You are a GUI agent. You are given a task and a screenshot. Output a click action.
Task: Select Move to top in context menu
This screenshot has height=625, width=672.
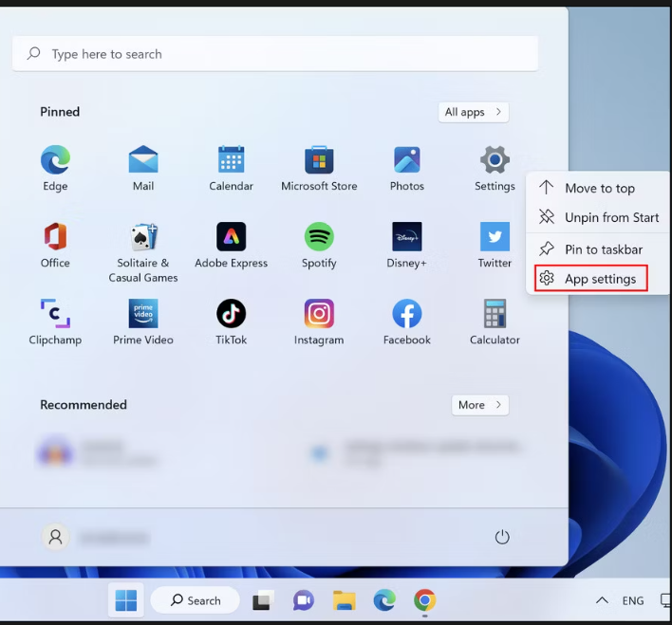coord(598,188)
